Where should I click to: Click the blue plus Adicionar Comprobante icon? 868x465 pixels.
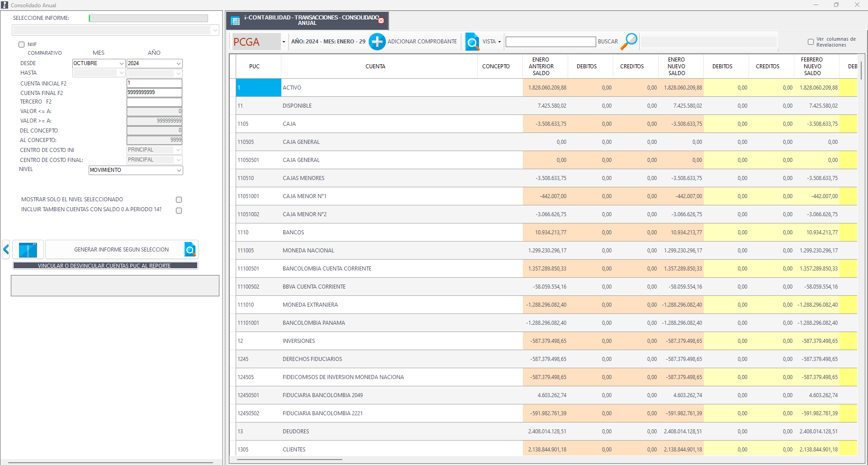(377, 42)
